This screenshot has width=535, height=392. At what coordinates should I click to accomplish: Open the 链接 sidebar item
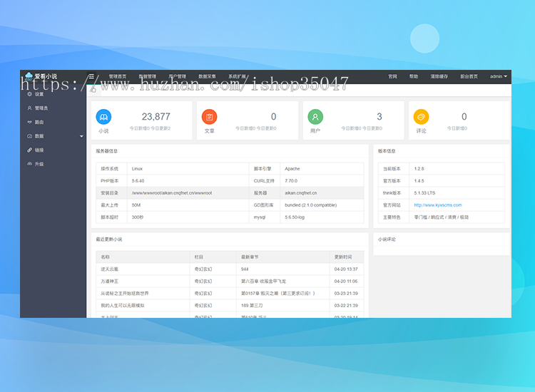pyautogui.click(x=53, y=150)
